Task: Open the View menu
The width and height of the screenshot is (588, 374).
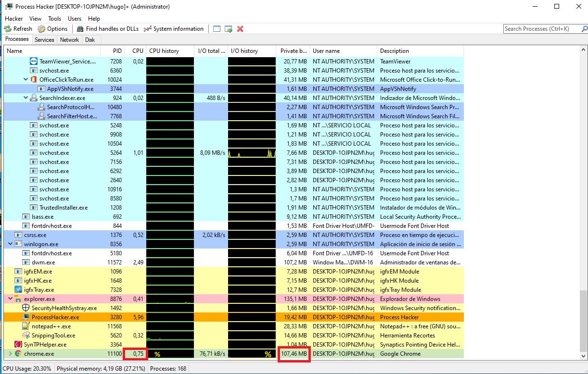Action: (35, 18)
